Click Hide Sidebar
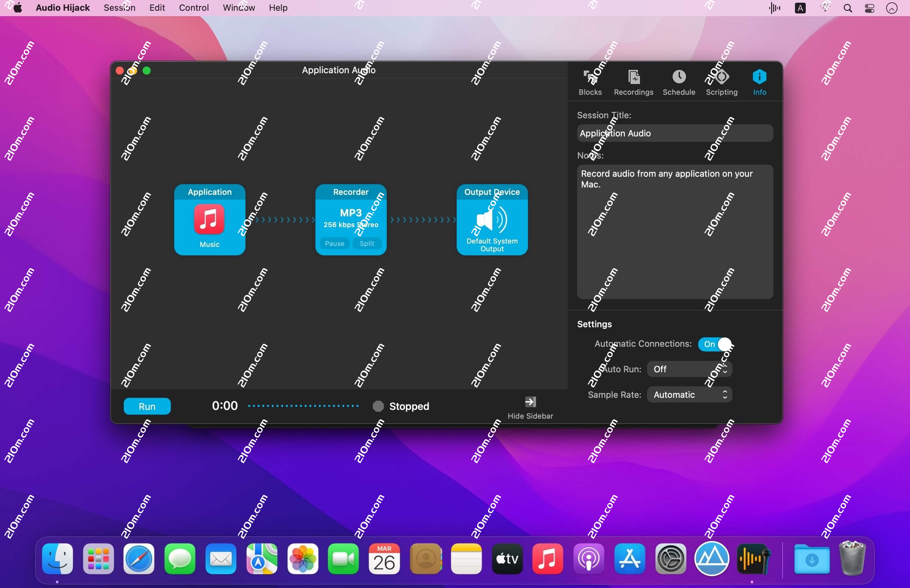Screen dimensions: 910x588 pos(530,407)
